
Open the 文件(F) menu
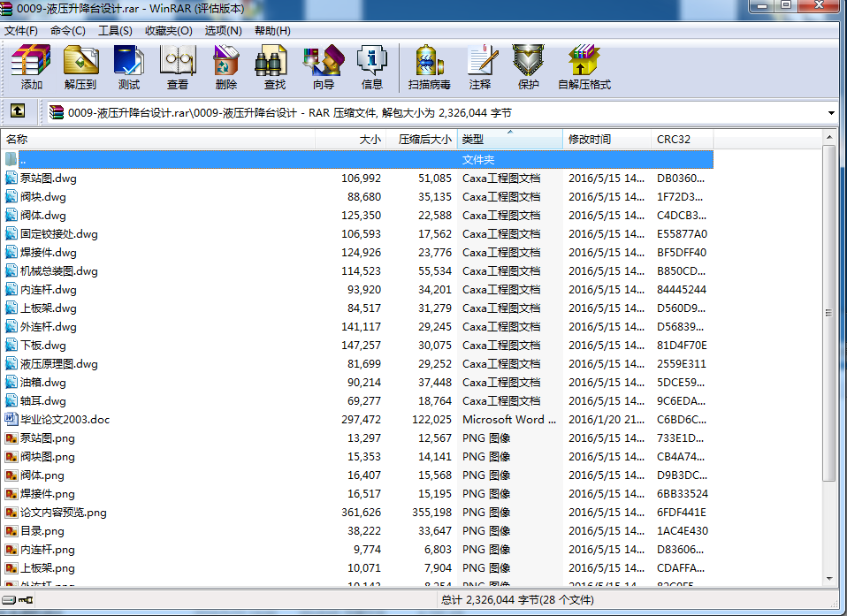click(21, 31)
